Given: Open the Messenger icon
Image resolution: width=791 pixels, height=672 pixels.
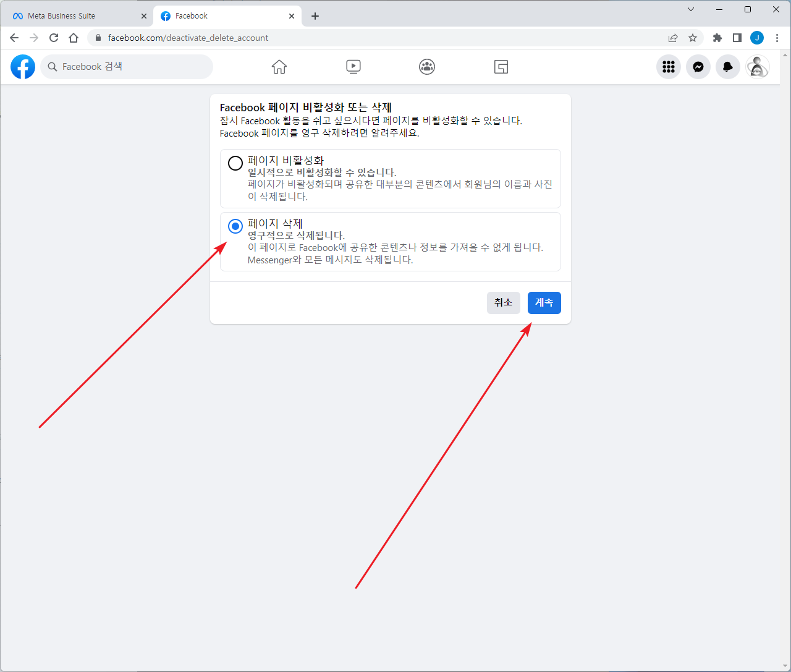Looking at the screenshot, I should (698, 67).
